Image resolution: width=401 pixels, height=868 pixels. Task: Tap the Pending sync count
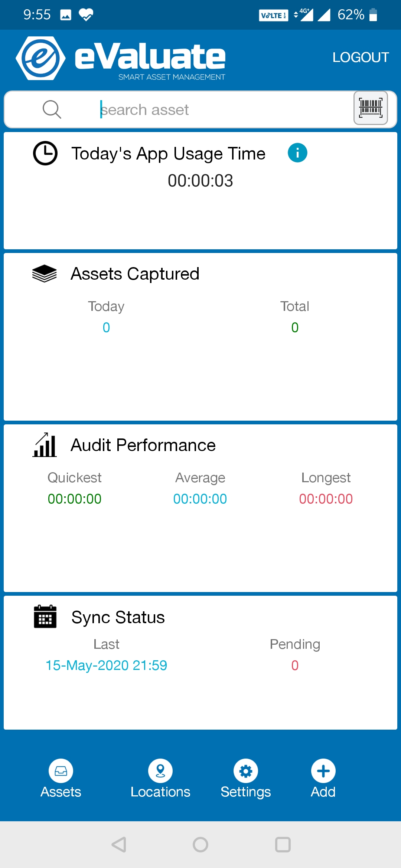pos(295,665)
